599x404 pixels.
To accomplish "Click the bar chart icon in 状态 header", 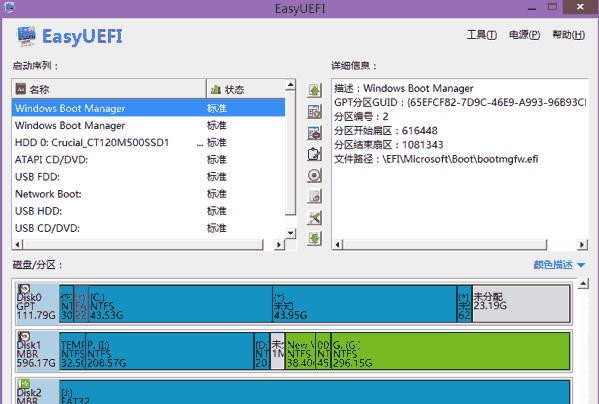I will pyautogui.click(x=216, y=89).
